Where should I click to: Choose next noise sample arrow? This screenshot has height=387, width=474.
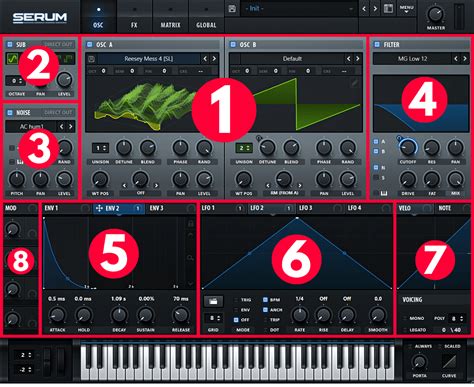pyautogui.click(x=70, y=126)
